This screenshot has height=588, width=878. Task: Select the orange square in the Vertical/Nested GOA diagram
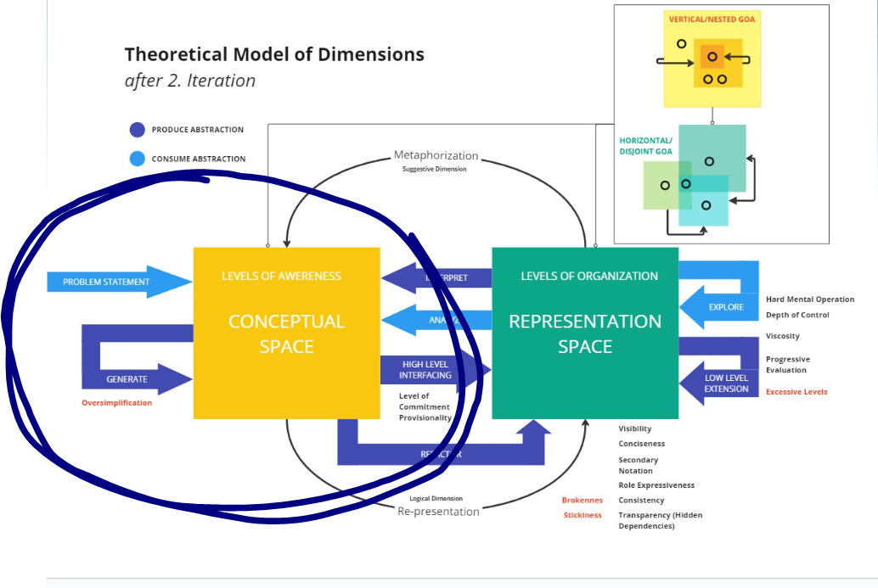click(x=712, y=60)
